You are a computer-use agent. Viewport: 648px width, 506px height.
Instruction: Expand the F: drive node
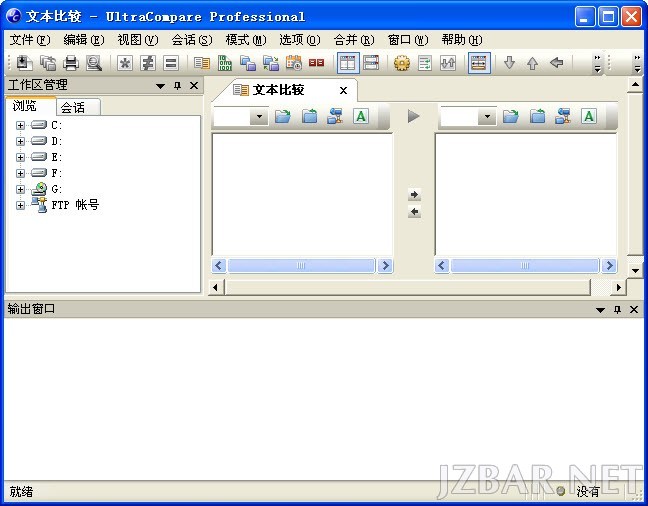pos(20,173)
